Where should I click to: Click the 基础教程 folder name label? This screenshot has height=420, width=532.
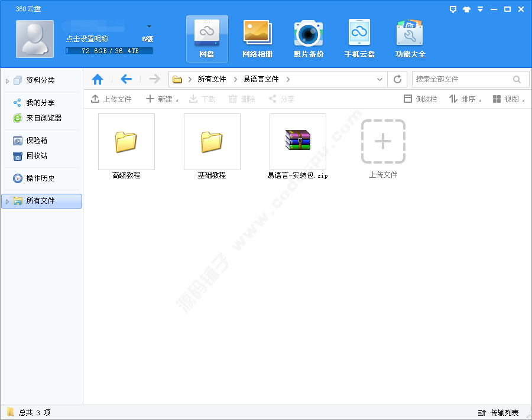pos(212,175)
